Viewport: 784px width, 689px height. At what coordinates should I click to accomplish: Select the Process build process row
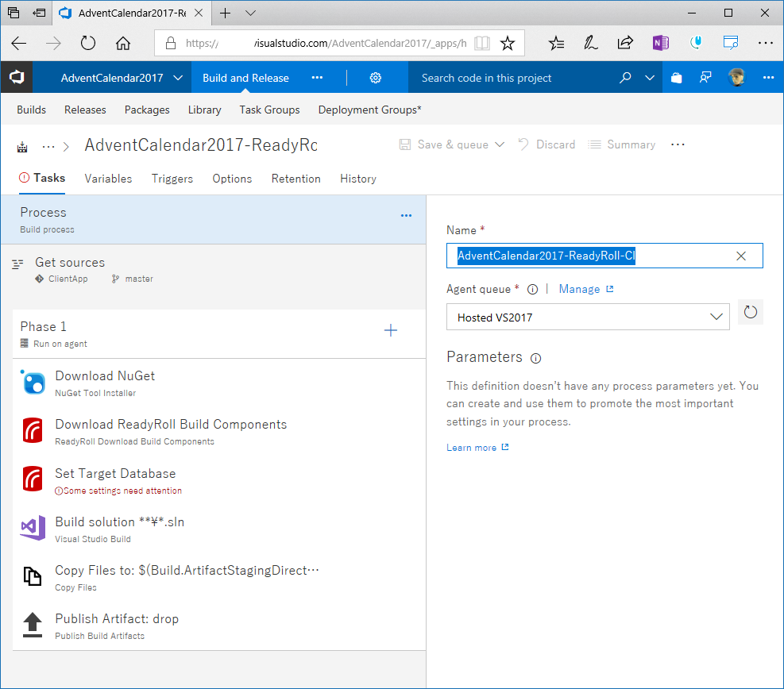(x=213, y=220)
